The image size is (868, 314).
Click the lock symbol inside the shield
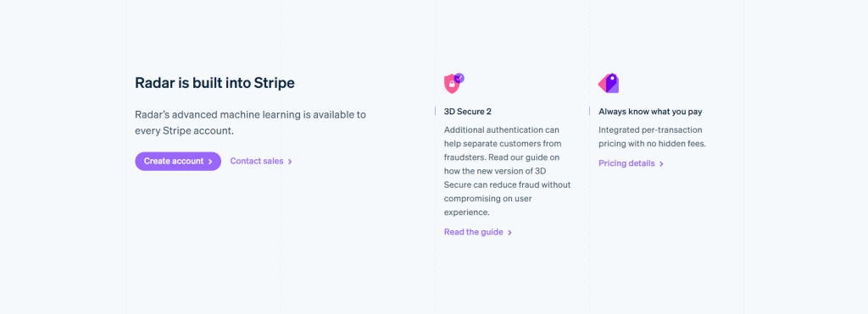(452, 85)
